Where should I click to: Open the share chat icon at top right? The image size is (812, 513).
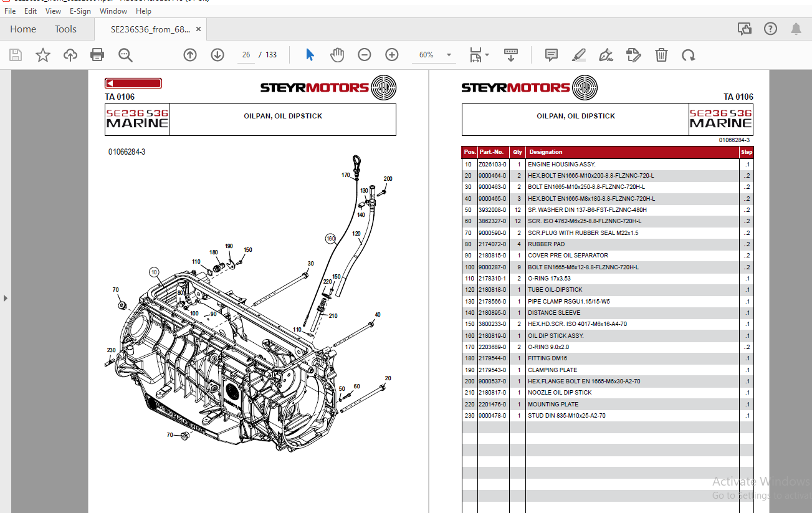[744, 29]
